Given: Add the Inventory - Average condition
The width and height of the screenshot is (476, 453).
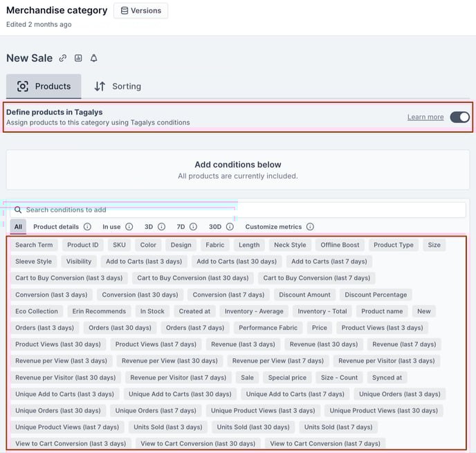Looking at the screenshot, I should (x=254, y=311).
